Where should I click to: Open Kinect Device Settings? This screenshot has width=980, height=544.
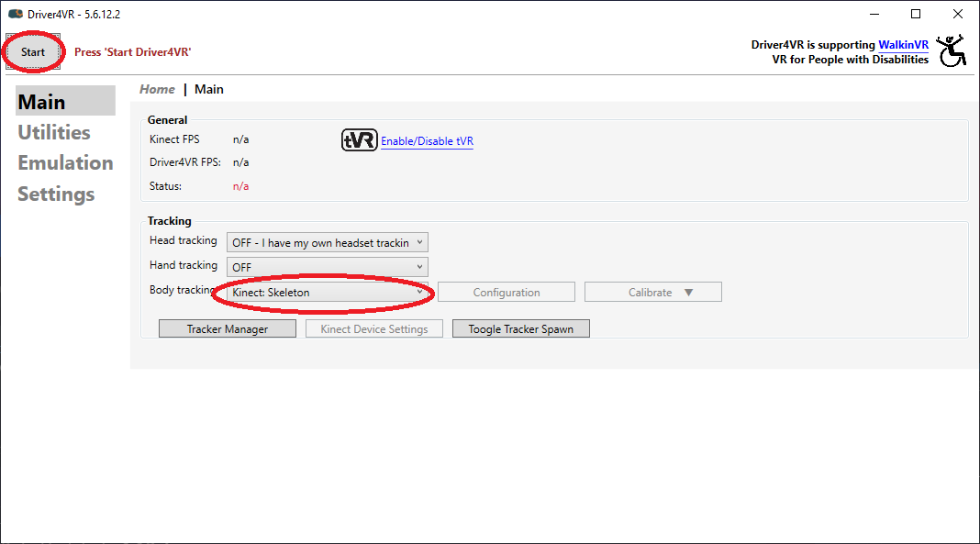pyautogui.click(x=374, y=329)
